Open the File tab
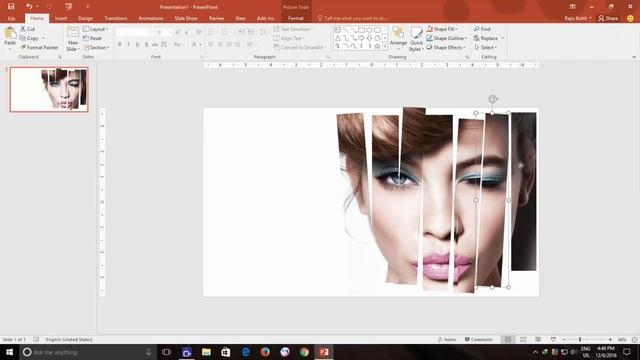Viewport: 640px width, 360px height. point(11,18)
